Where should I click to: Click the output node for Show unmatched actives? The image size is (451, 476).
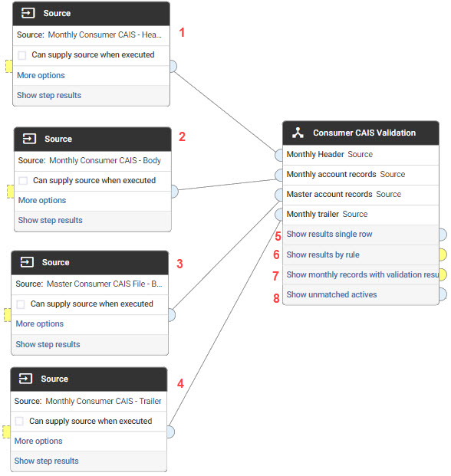(443, 294)
